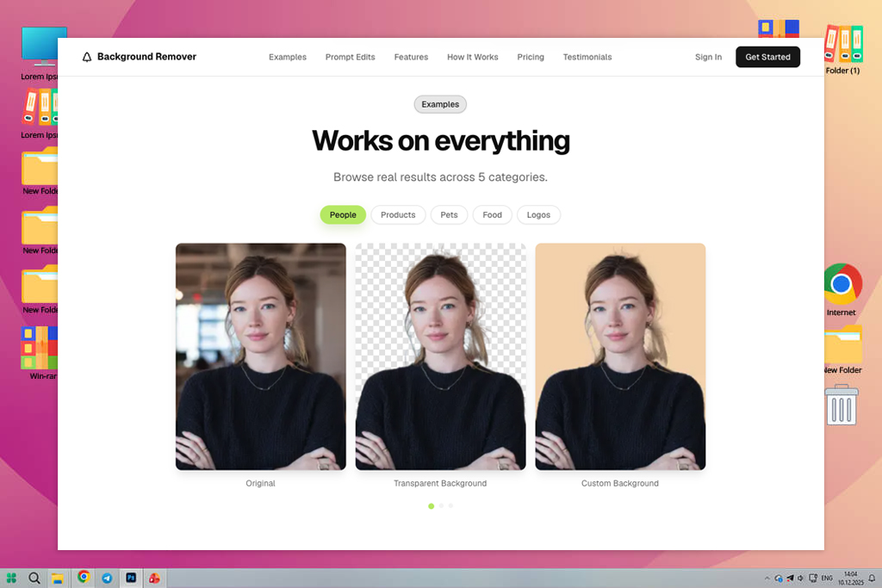This screenshot has height=588, width=882.
Task: Go to the third carousel dot
Action: click(x=450, y=506)
